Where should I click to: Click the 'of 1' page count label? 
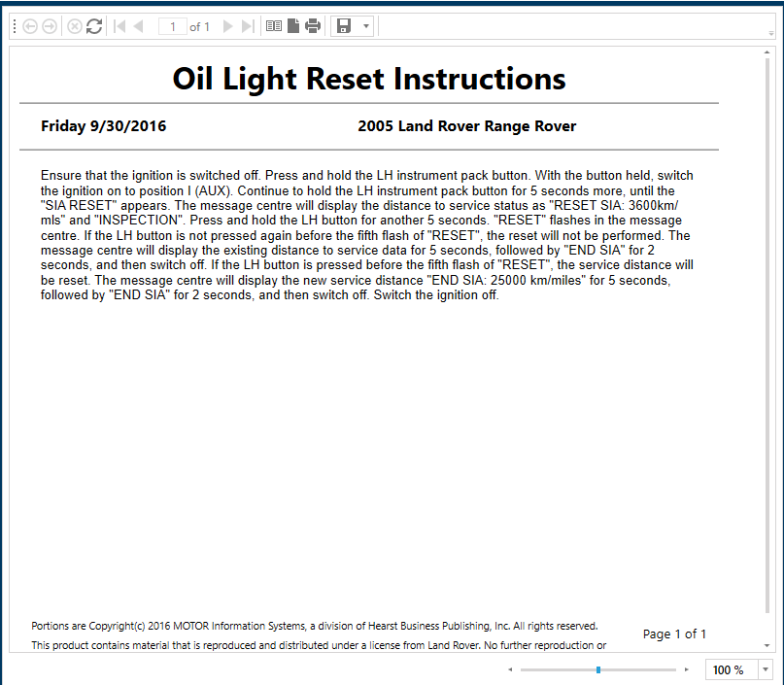199,26
